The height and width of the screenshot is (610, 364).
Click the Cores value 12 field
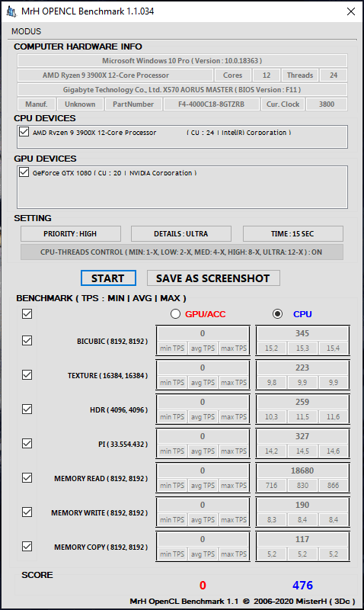267,75
